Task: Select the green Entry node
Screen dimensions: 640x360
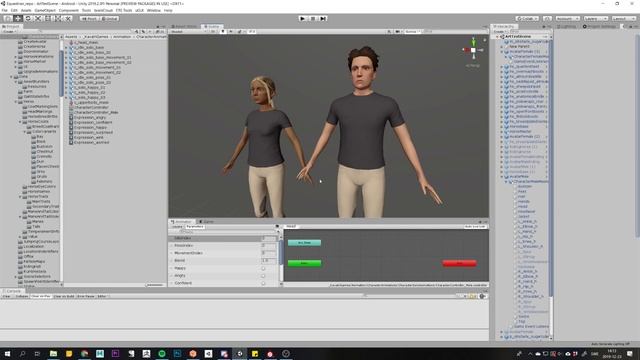Action: click(x=304, y=263)
